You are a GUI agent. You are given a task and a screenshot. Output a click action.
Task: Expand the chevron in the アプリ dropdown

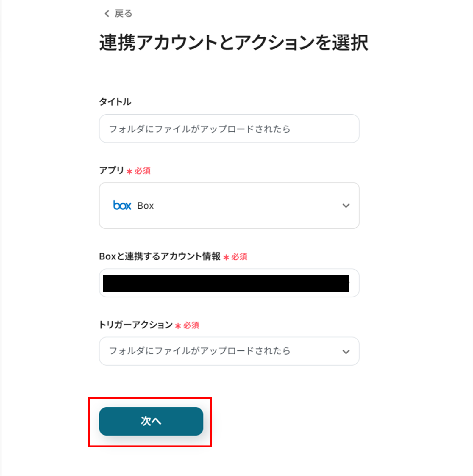pos(346,206)
